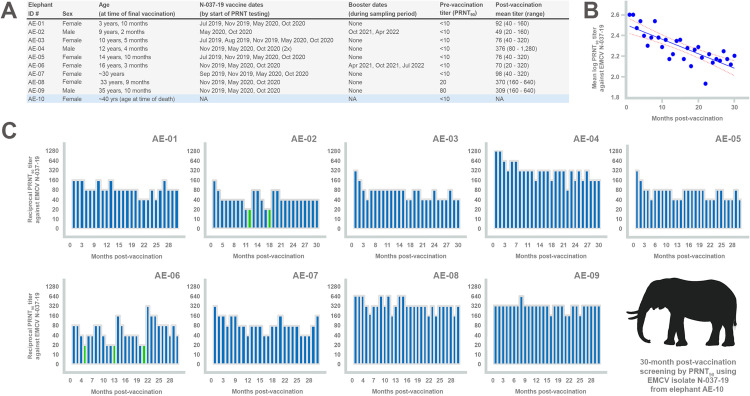The width and height of the screenshot is (750, 396).
Task: Click the mean titer "70 (20 - 320)"
Action: pos(512,66)
